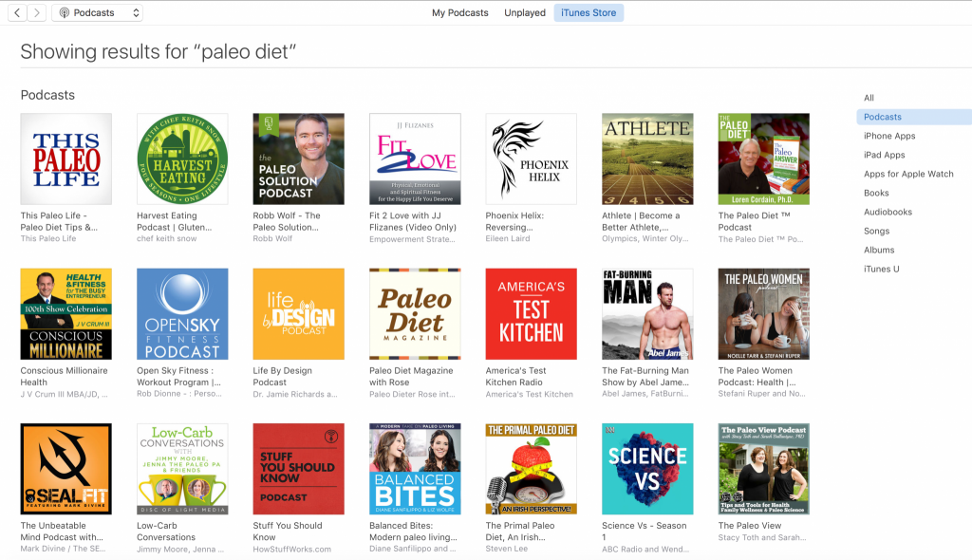Click Paleo Diet Magazine with Rose title

(411, 377)
